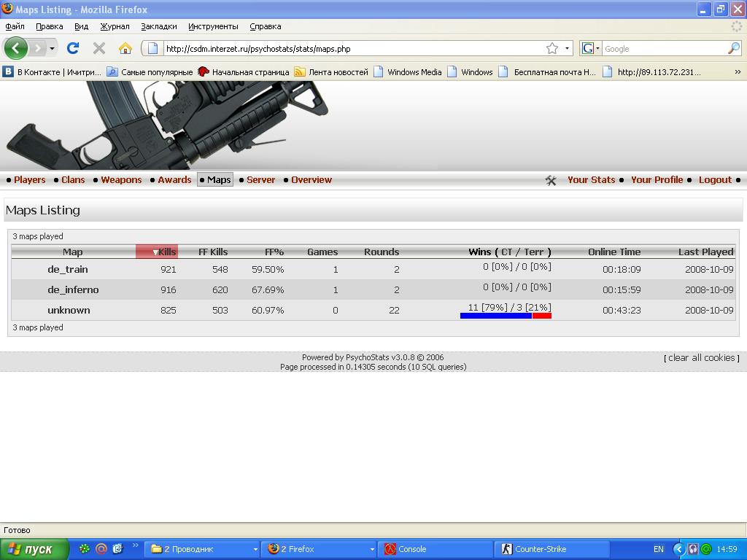Open the Закладки menu

pos(159,27)
